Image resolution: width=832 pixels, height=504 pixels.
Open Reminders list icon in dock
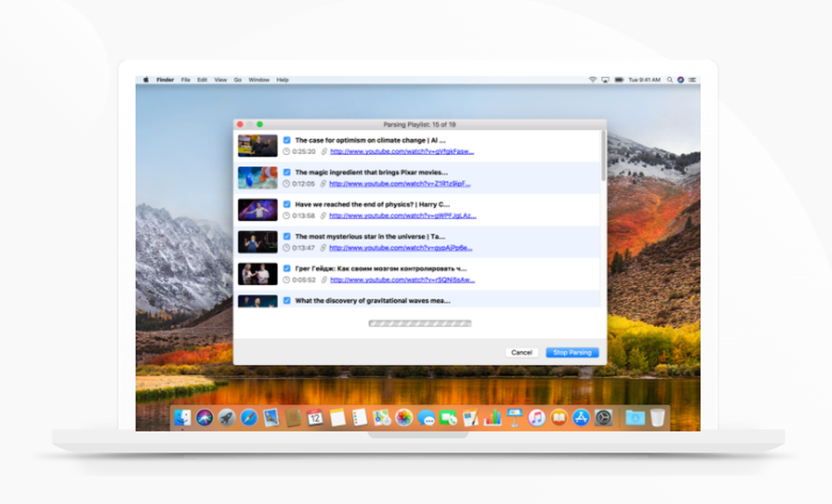tap(360, 418)
